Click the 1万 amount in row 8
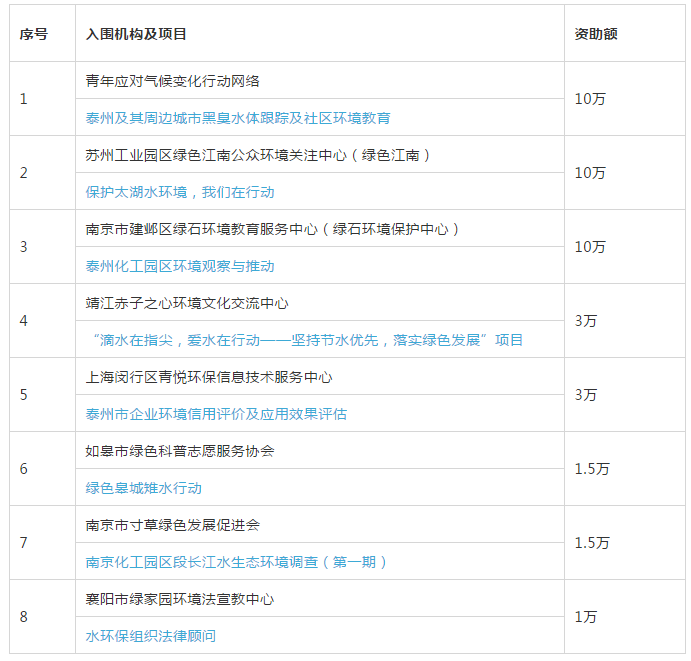This screenshot has width=691, height=661. click(x=586, y=617)
